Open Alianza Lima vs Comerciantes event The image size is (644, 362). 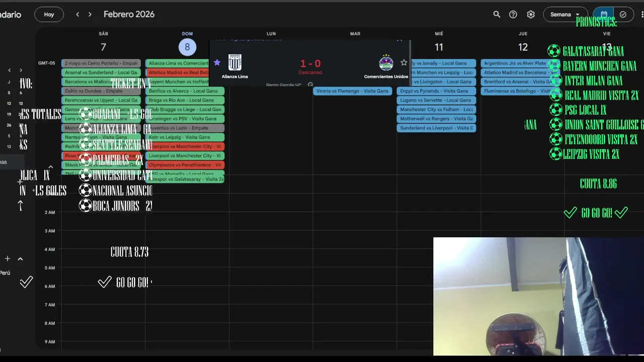pos(177,63)
